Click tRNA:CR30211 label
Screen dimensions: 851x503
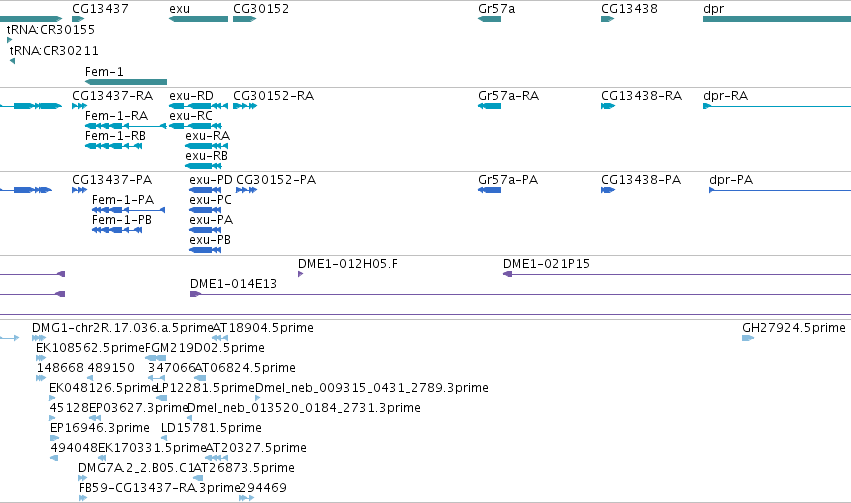[54, 50]
